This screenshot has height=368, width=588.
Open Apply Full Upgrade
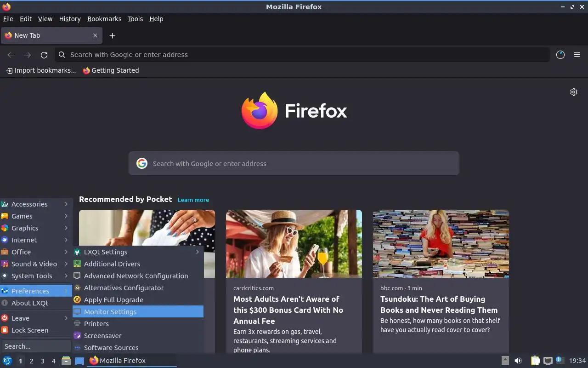(138, 300)
